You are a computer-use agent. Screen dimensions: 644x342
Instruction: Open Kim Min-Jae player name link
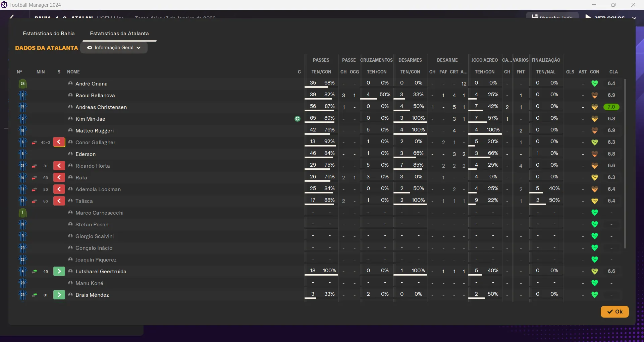90,119
